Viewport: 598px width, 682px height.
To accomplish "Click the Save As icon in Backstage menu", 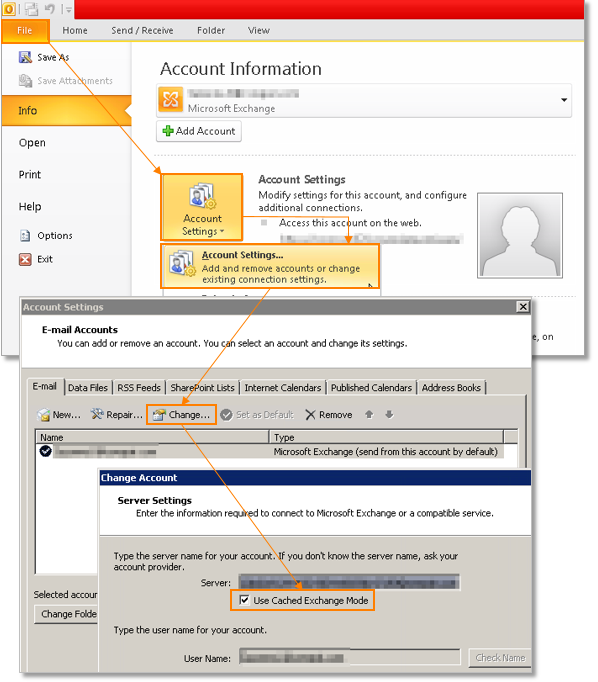I will (x=25, y=57).
